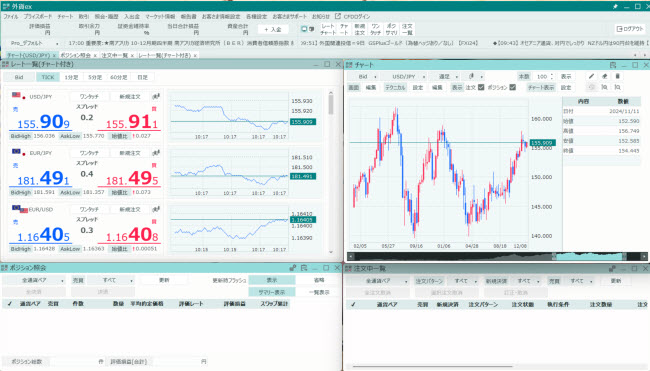
Task: Select the 日足 timeframe in rate list
Action: pos(142,77)
